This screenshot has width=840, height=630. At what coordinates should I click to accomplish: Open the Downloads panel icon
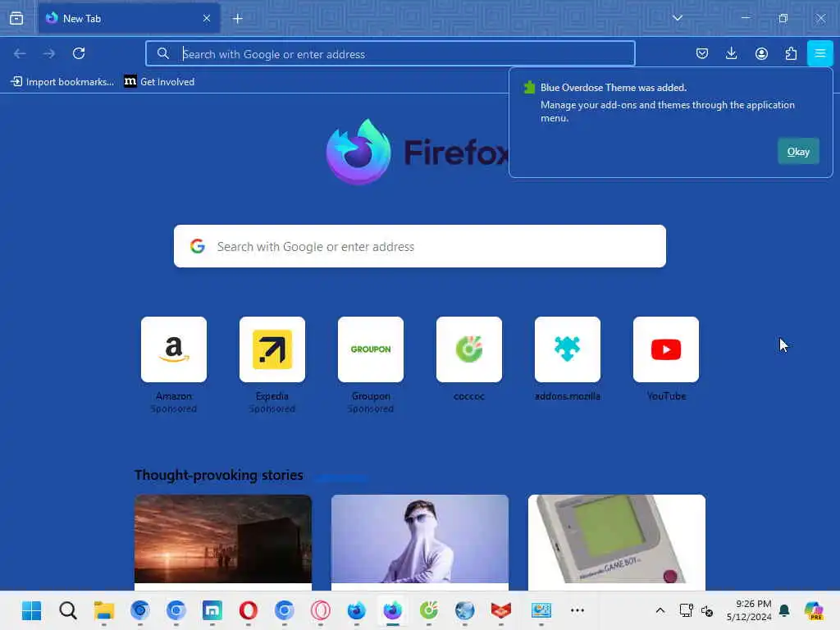point(731,53)
